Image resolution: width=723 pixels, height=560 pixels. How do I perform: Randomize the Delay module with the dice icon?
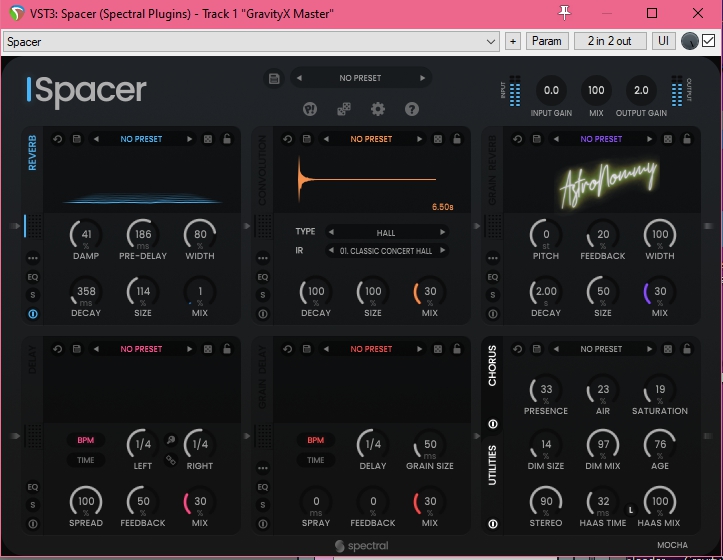(x=208, y=349)
